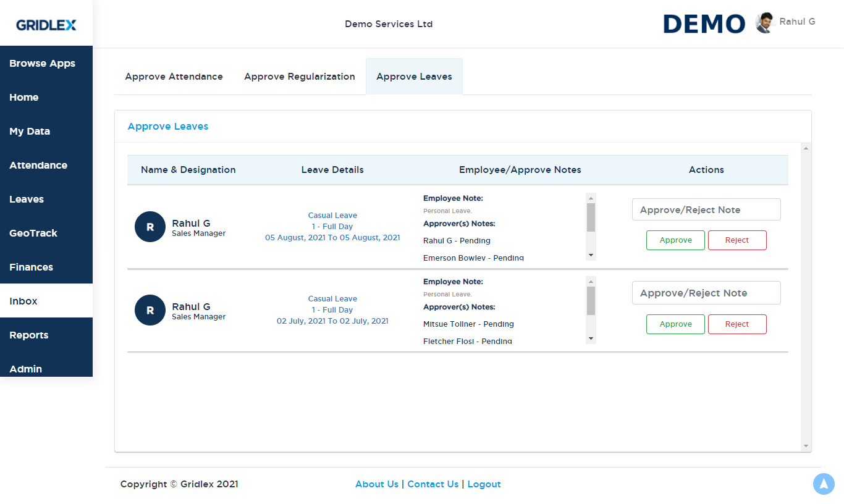The image size is (844, 504).
Task: Reject the 05 August casual leave
Action: pos(737,240)
